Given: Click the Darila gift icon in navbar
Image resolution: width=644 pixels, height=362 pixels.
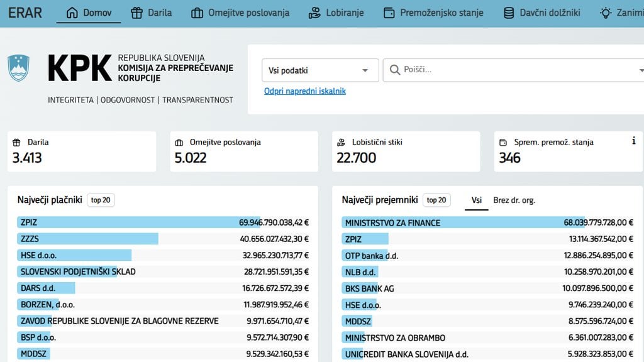Looking at the screenshot, I should [x=136, y=13].
